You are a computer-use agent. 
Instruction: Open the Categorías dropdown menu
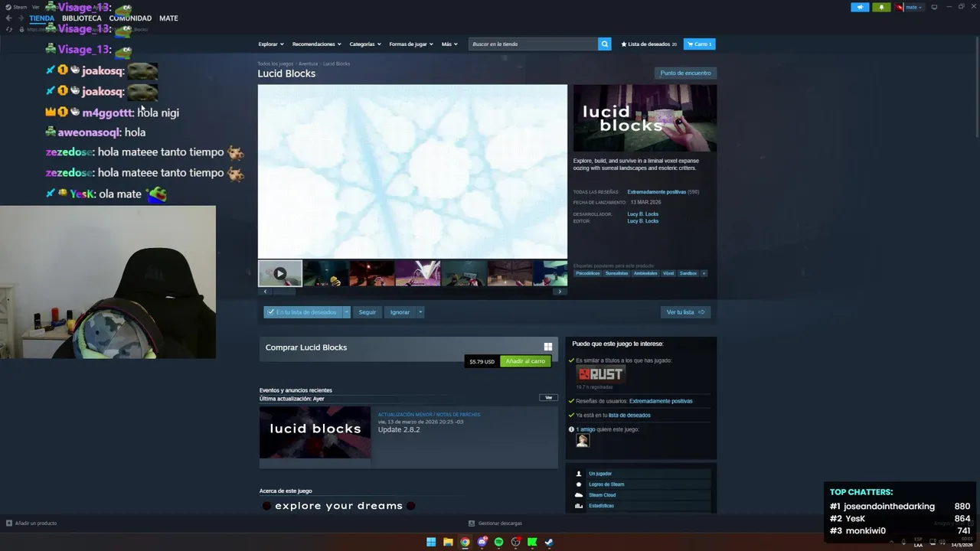(364, 44)
